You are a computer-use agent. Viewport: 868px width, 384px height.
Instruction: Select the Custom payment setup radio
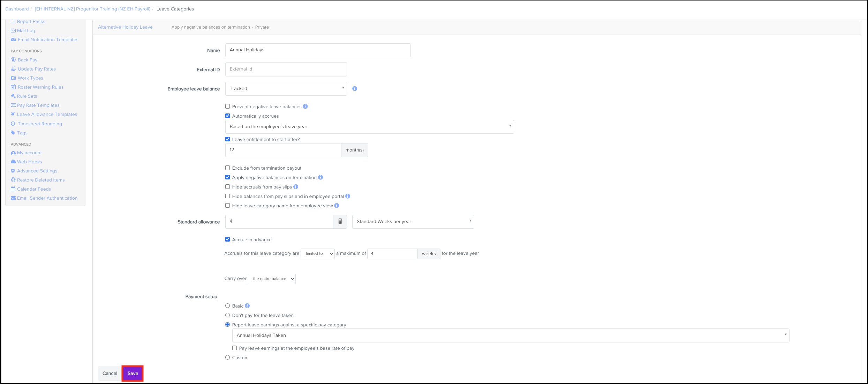(x=228, y=357)
